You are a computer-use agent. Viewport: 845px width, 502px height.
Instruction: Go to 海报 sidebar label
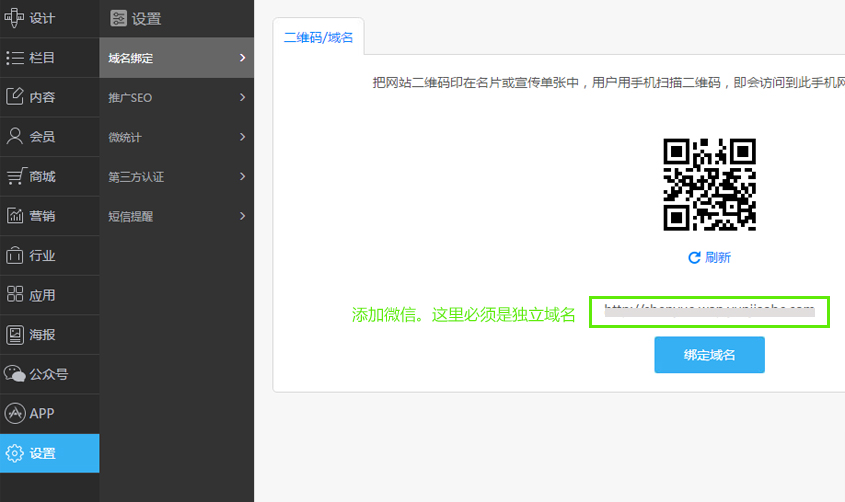[x=42, y=334]
